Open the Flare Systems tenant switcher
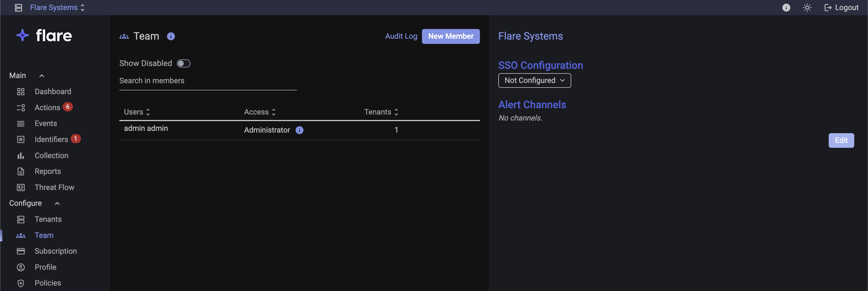Screen dimensions: 868x291 [57, 7]
